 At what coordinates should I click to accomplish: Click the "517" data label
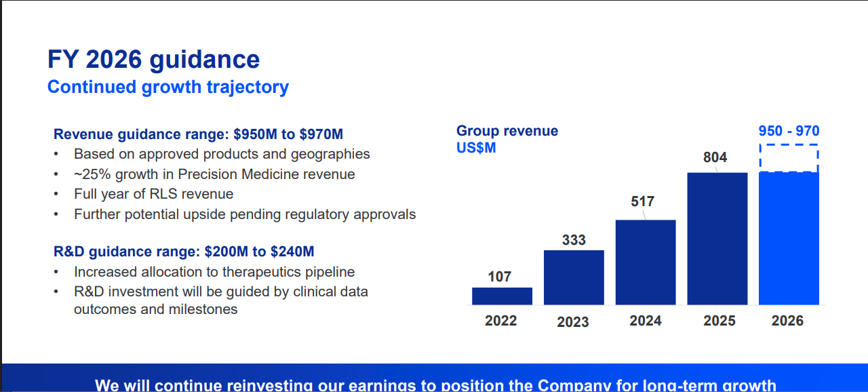[x=642, y=201]
